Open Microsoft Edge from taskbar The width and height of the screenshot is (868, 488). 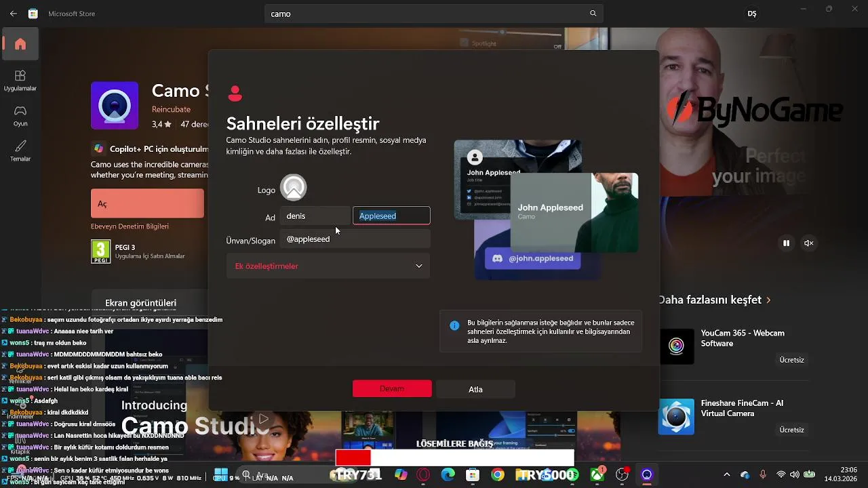[448, 475]
